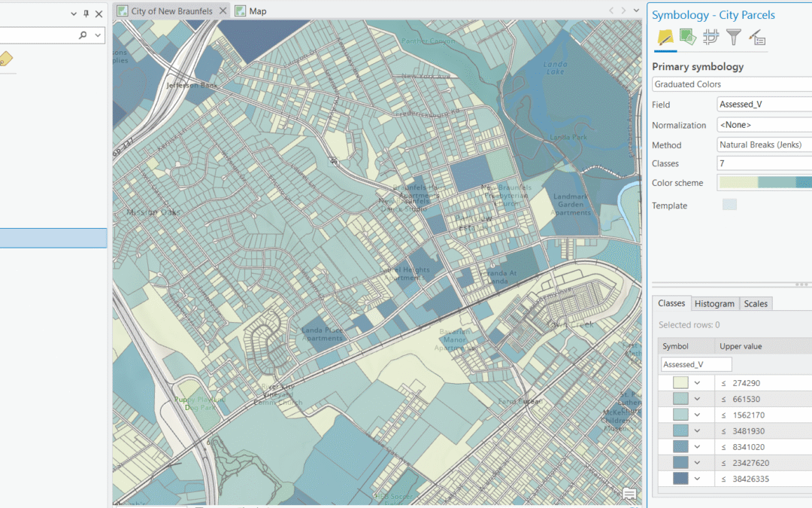This screenshot has width=812, height=508.
Task: Open the Vary symbology by attribute tab icon
Action: [x=687, y=36]
